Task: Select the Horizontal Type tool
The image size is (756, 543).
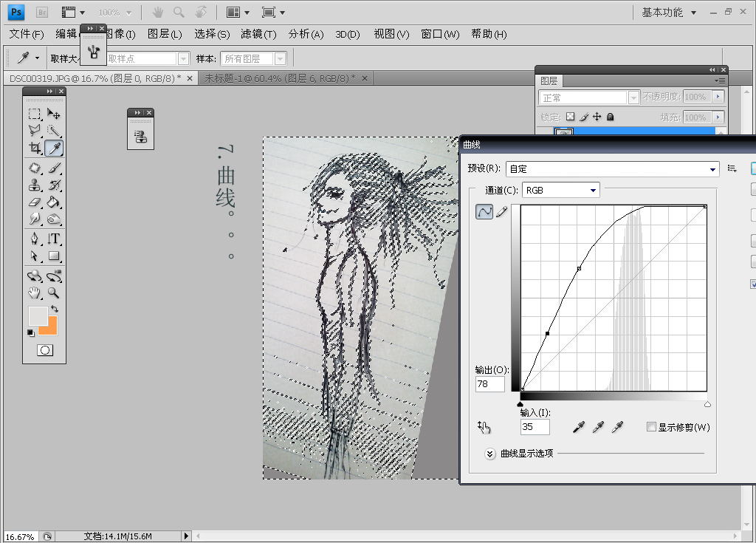Action: [x=54, y=239]
